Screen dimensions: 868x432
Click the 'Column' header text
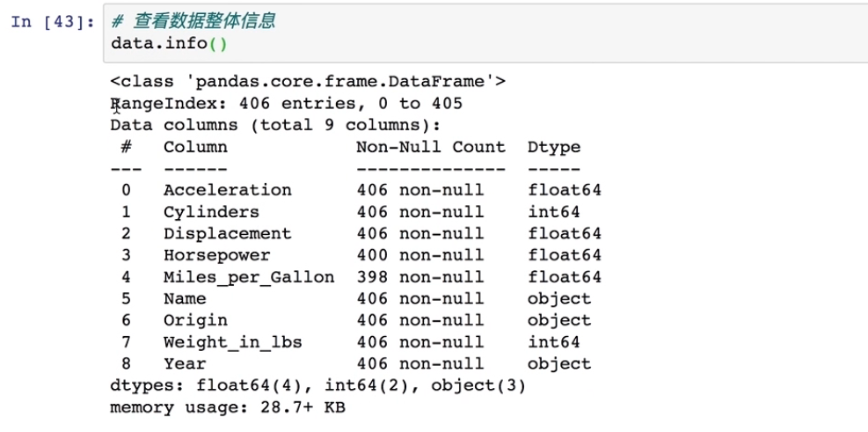tap(195, 147)
